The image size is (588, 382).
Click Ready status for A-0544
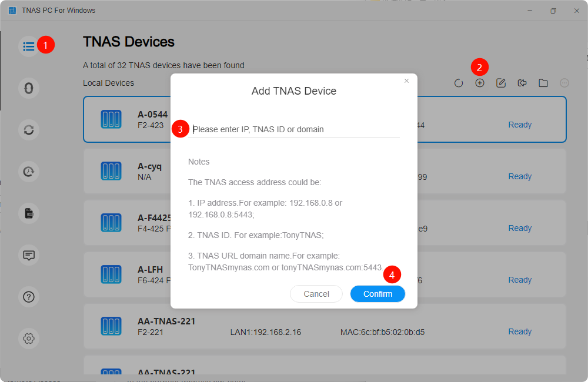[x=520, y=125]
